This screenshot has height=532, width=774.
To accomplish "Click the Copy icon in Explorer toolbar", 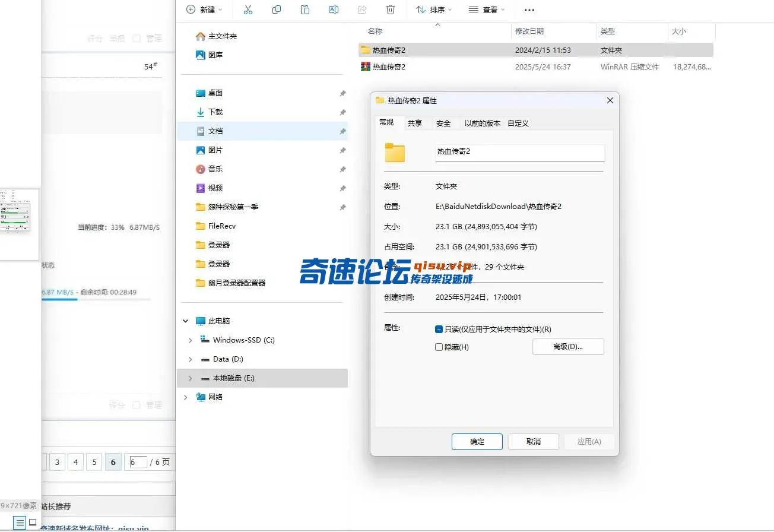I will (x=277, y=9).
